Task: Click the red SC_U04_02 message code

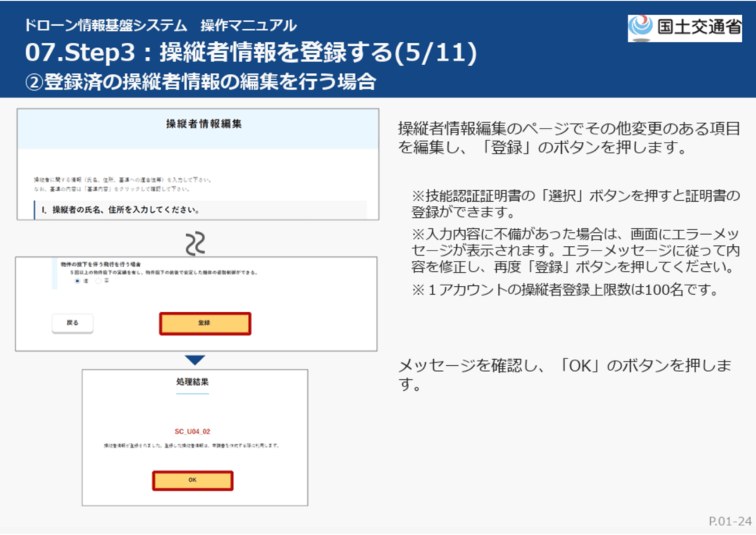Action: click(x=193, y=431)
